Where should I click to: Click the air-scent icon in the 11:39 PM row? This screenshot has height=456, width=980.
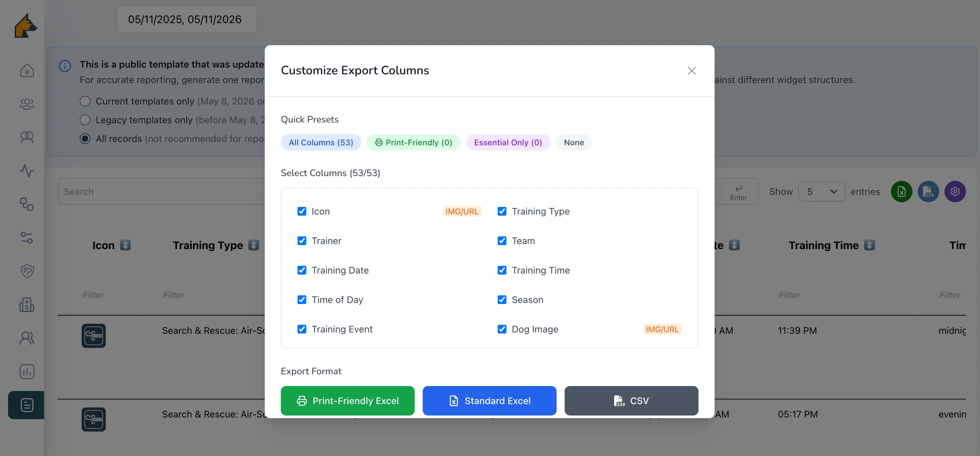(x=94, y=335)
